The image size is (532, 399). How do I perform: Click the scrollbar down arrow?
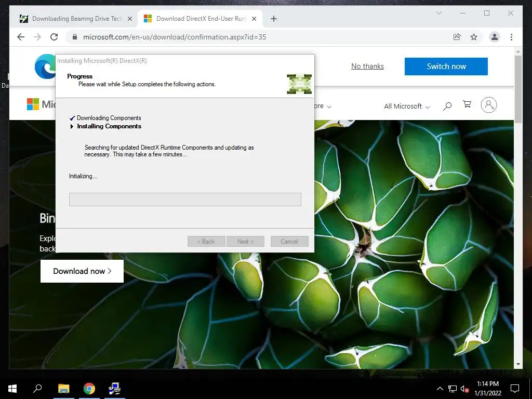pos(518,364)
